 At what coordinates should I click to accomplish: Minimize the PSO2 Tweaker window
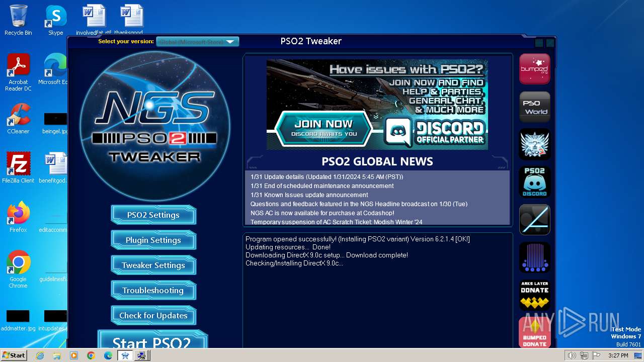point(539,43)
